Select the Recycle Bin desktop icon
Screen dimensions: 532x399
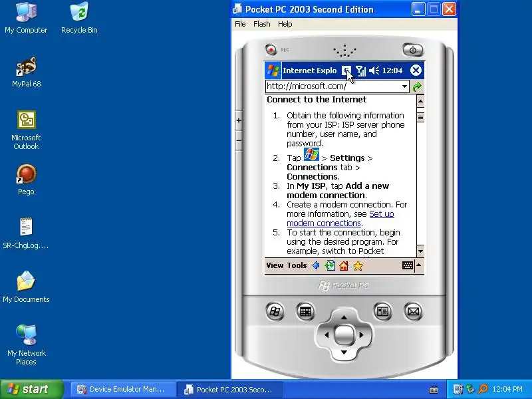click(79, 18)
